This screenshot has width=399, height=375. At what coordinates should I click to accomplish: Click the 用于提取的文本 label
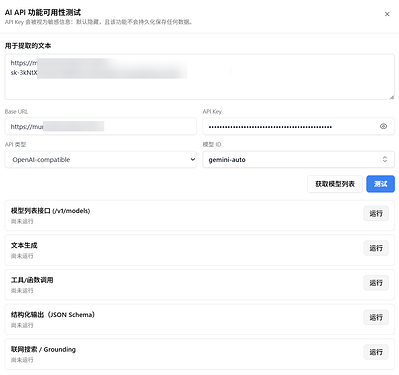pos(28,46)
